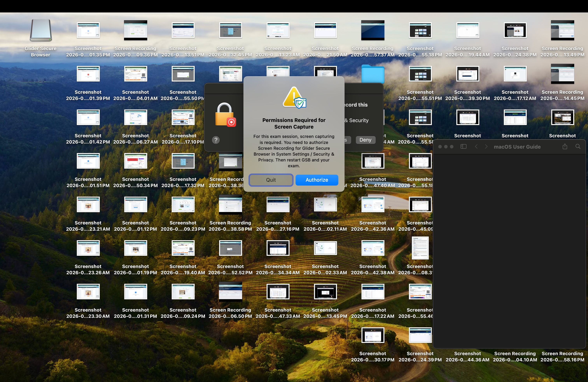This screenshot has width=588, height=382.
Task: Select Screenshot file ending 47.33 AM
Action: click(x=278, y=291)
